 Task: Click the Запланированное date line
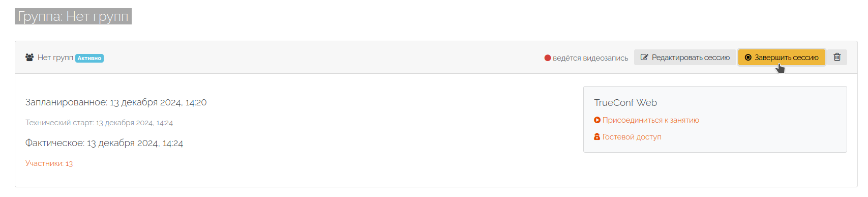point(116,102)
